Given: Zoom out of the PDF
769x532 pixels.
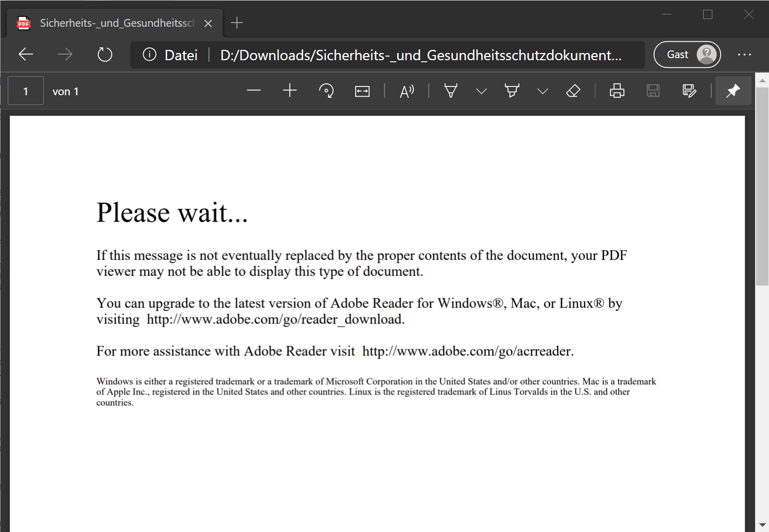Looking at the screenshot, I should [254, 91].
